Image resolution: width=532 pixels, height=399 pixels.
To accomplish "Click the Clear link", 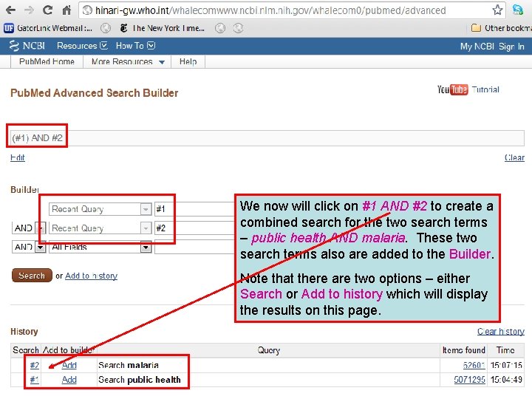I will click(514, 158).
